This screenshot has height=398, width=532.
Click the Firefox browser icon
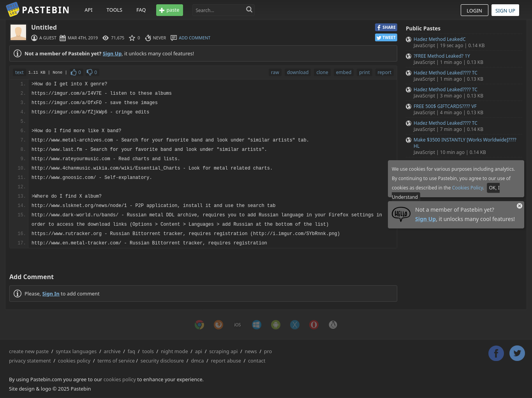point(218,325)
